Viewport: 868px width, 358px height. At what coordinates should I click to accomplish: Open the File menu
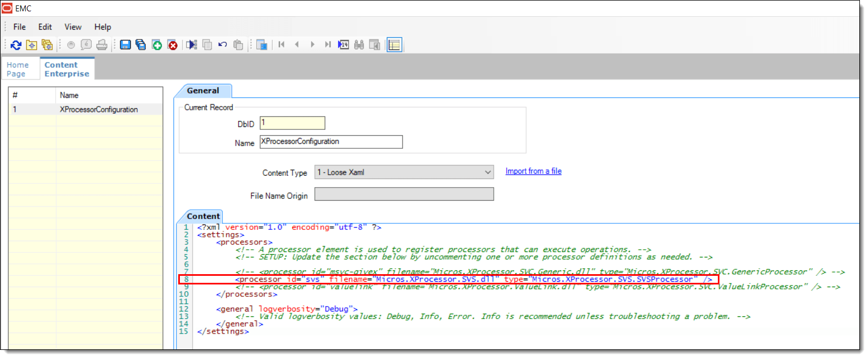(x=19, y=27)
